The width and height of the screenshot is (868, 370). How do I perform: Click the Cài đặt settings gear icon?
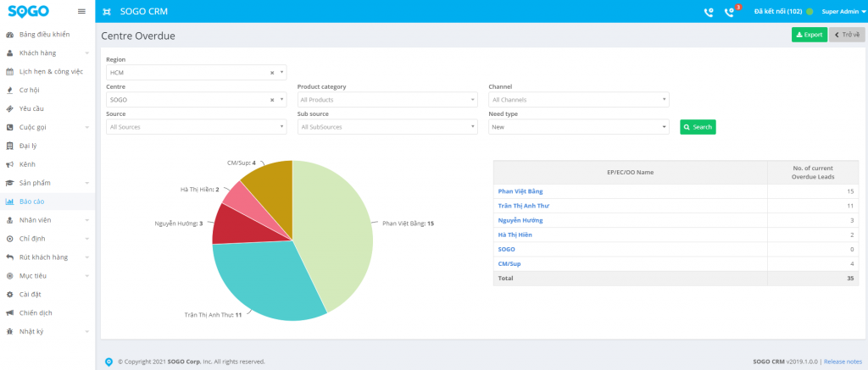click(x=9, y=294)
